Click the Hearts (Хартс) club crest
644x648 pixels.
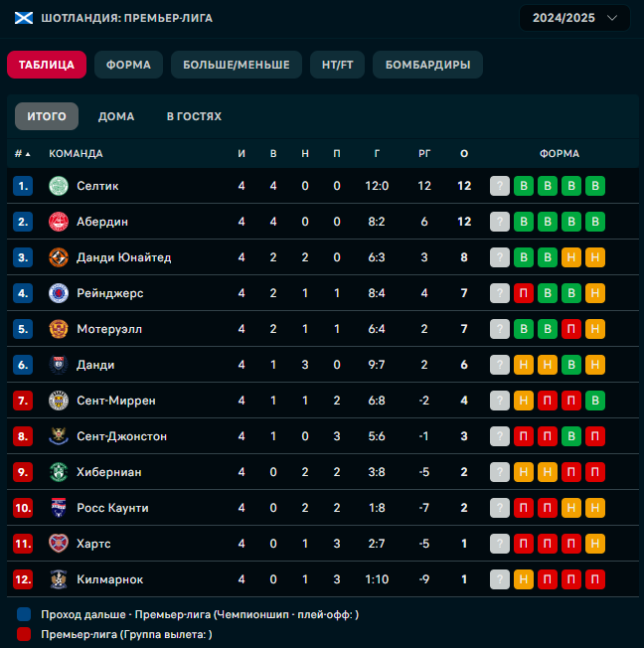click(x=59, y=544)
